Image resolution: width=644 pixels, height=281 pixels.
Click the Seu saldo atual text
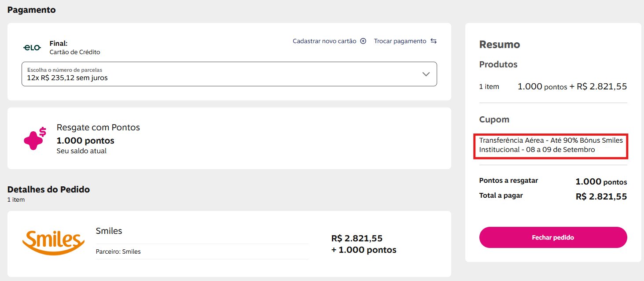pos(81,151)
